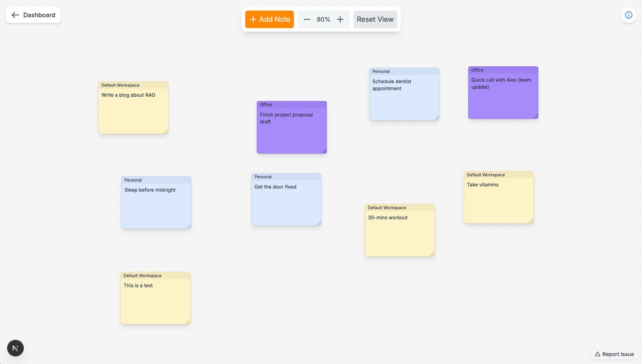Screen dimensions: 642x364
Task: Click Personal header on 'Get the door fixed' note
Action: (286, 177)
